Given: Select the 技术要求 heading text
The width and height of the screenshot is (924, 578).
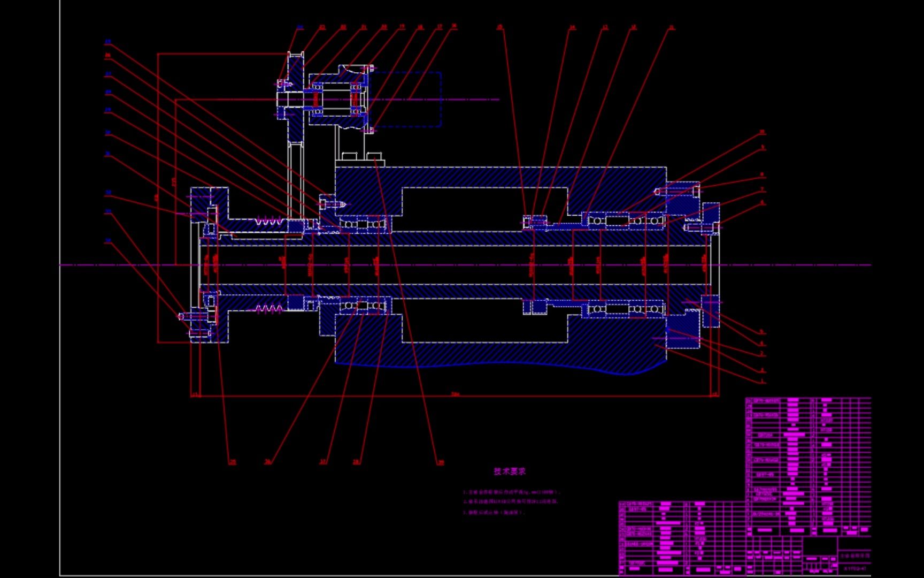Looking at the screenshot, I should [x=510, y=471].
